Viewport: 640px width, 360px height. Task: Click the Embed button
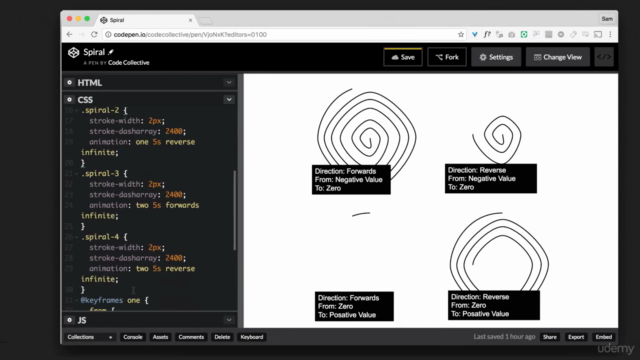[x=604, y=337]
